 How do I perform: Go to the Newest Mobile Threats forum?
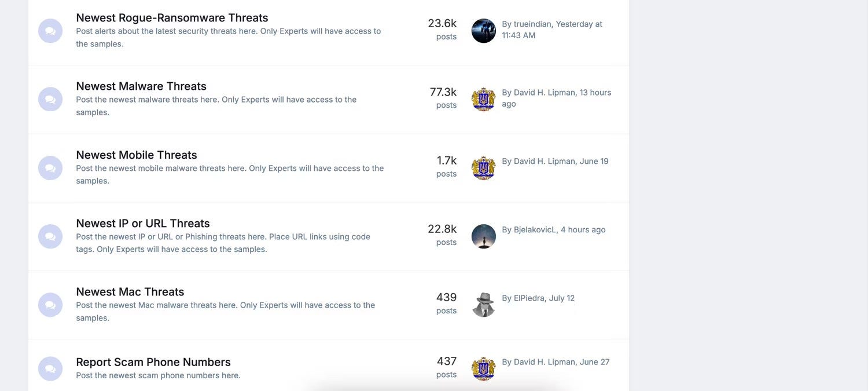tap(137, 155)
